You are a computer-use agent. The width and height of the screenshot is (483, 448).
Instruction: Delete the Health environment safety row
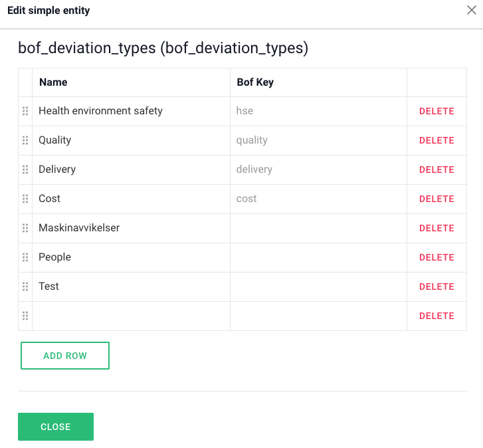click(436, 112)
